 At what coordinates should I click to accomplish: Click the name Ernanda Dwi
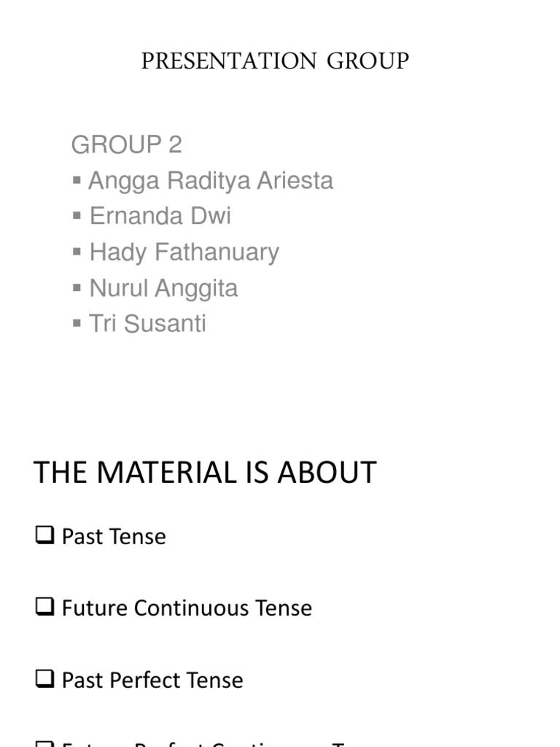(160, 217)
